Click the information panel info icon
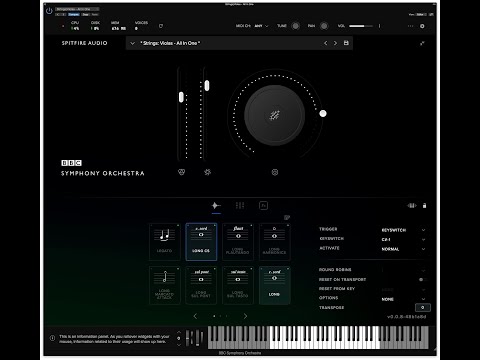The image size is (480, 360). [52, 338]
